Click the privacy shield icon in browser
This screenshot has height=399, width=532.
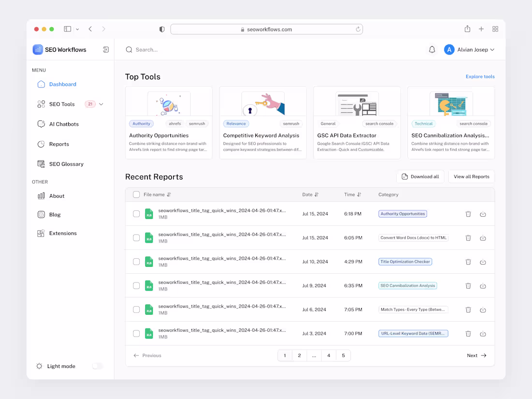pos(162,29)
